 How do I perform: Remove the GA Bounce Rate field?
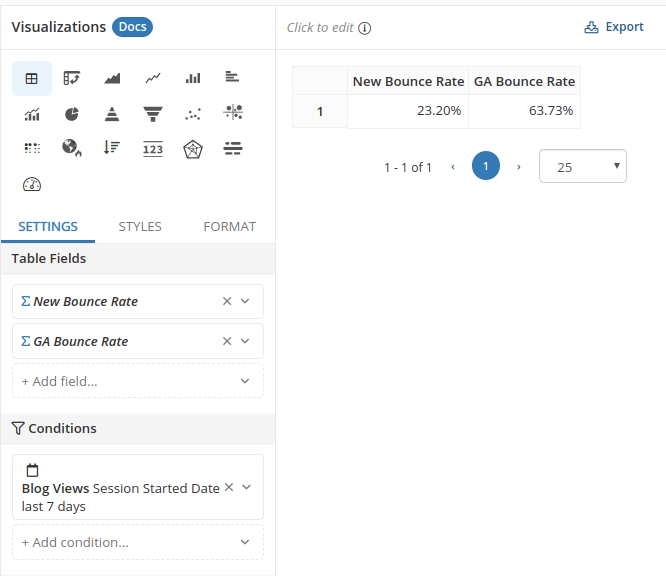[x=227, y=341]
